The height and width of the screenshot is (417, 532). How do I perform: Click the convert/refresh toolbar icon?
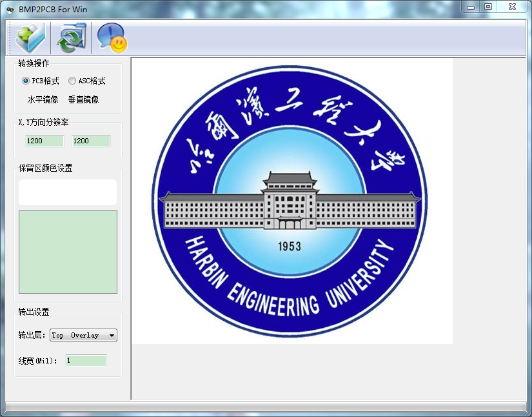pyautogui.click(x=71, y=37)
